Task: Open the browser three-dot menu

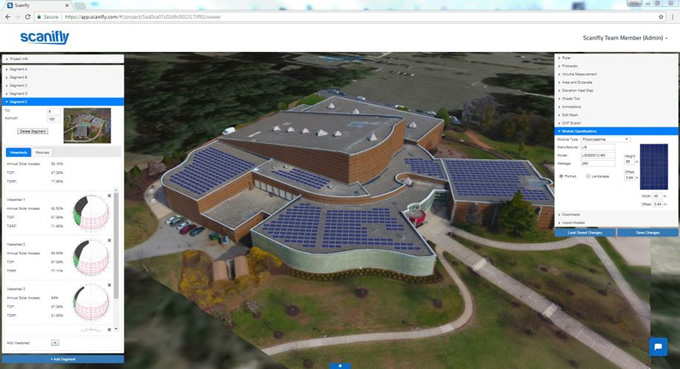Action: point(673,17)
